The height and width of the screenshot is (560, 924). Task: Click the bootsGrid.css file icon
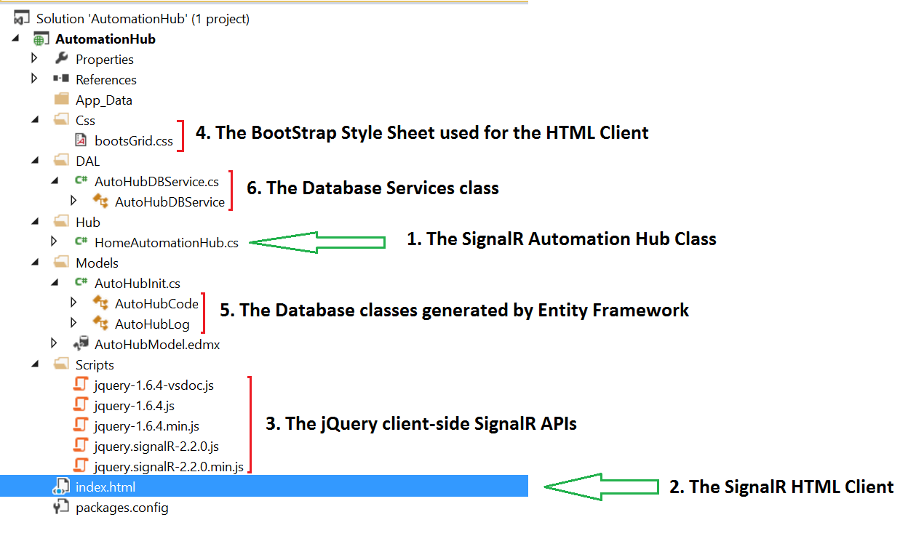[81, 140]
